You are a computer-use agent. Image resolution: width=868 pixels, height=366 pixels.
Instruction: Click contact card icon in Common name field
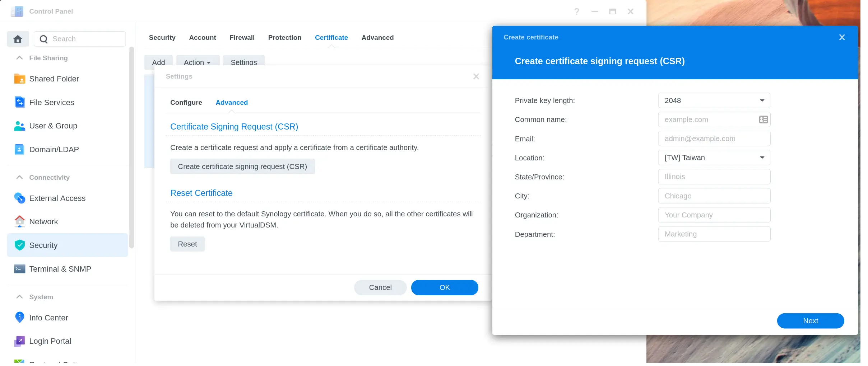[763, 119]
